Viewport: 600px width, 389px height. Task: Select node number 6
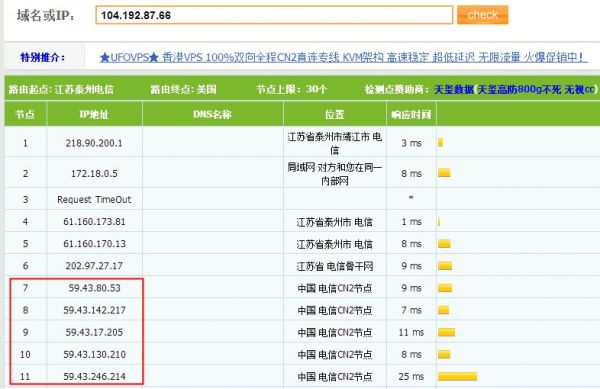point(25,266)
